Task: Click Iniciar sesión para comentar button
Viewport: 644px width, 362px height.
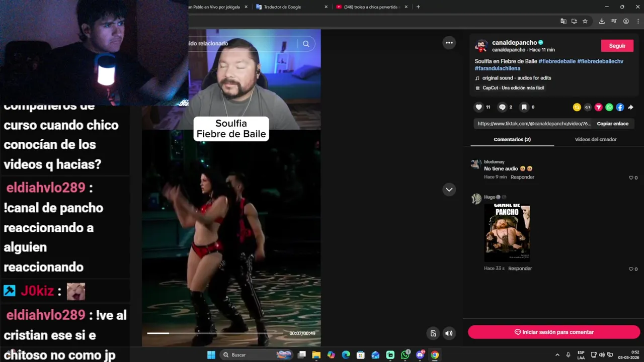Action: pos(554,332)
